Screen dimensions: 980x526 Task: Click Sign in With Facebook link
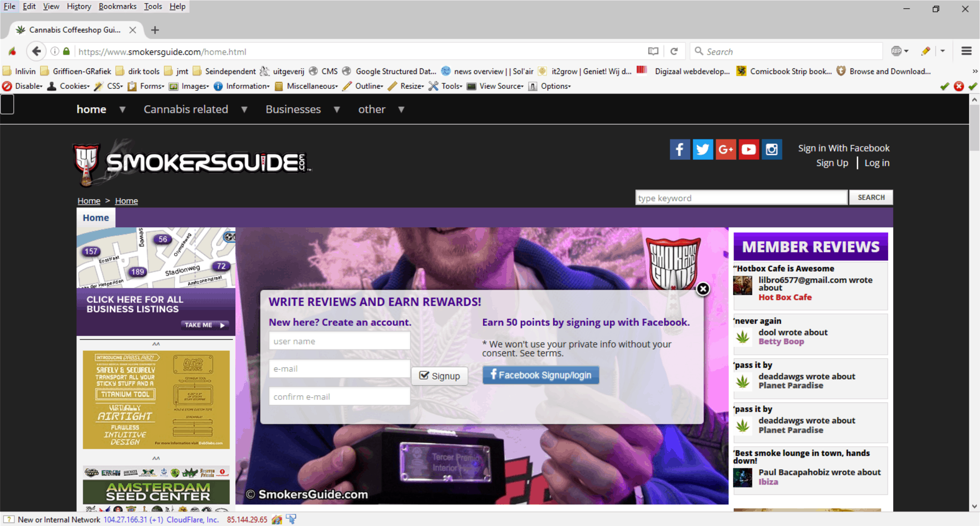[844, 148]
